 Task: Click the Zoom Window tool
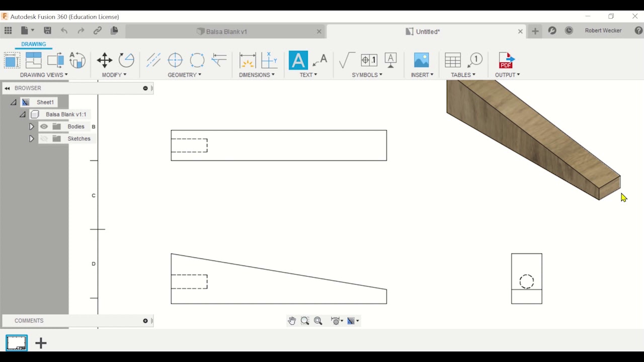(x=305, y=321)
